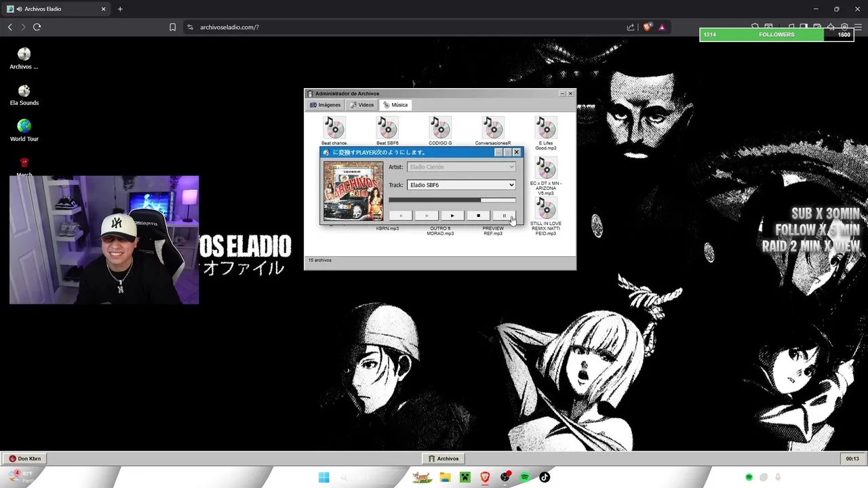Open the CODIGO G music file
The image size is (868, 488).
[440, 130]
